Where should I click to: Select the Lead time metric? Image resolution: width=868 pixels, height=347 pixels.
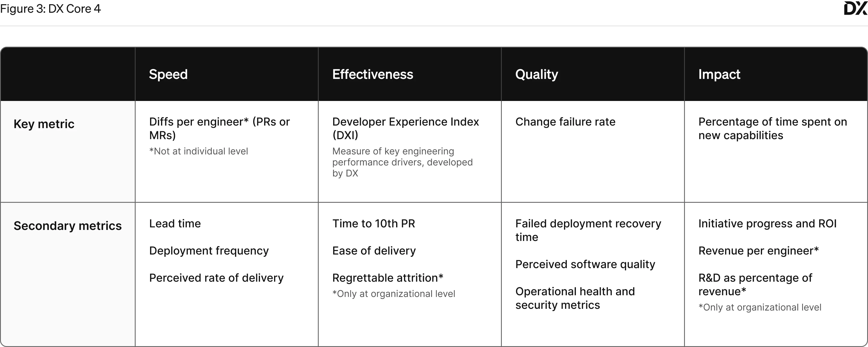(175, 224)
